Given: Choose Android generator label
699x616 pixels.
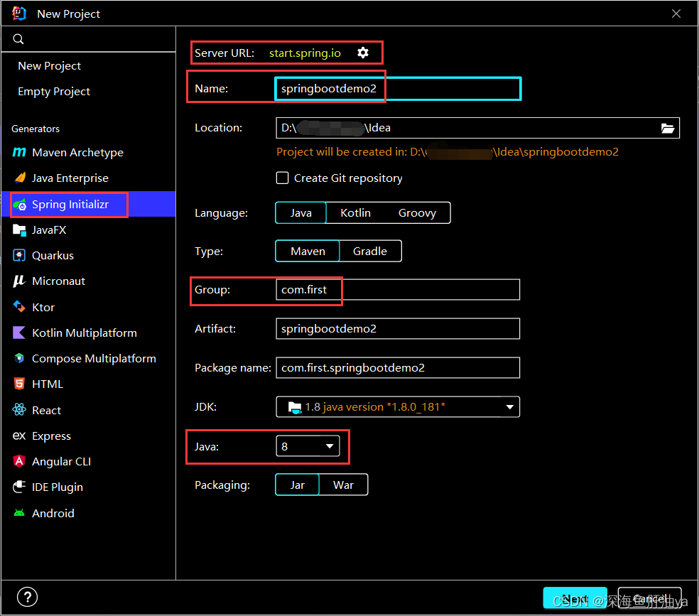Looking at the screenshot, I should [53, 513].
